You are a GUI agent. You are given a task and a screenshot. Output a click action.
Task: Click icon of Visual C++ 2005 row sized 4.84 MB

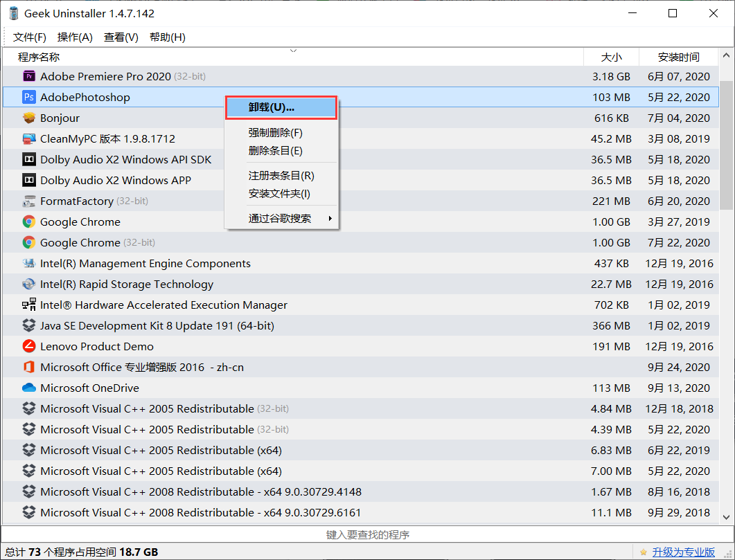29,408
